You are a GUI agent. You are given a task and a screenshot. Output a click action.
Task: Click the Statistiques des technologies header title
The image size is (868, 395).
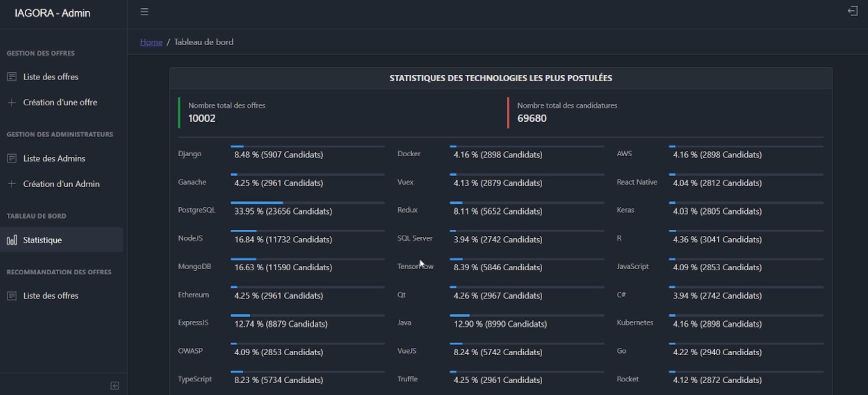click(x=501, y=78)
